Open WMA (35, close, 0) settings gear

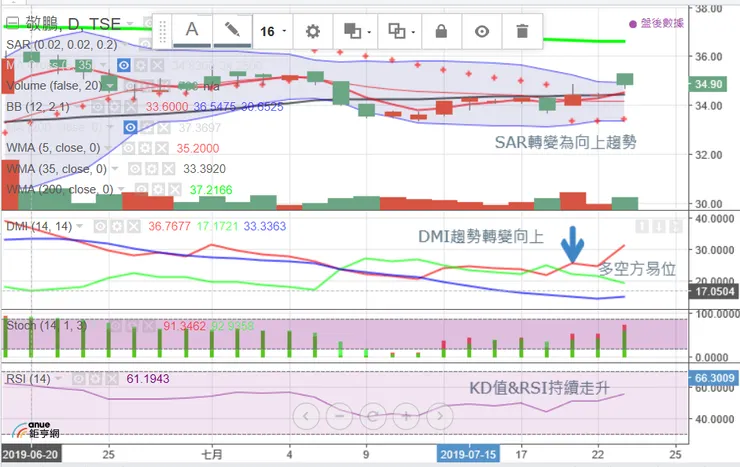coord(152,169)
